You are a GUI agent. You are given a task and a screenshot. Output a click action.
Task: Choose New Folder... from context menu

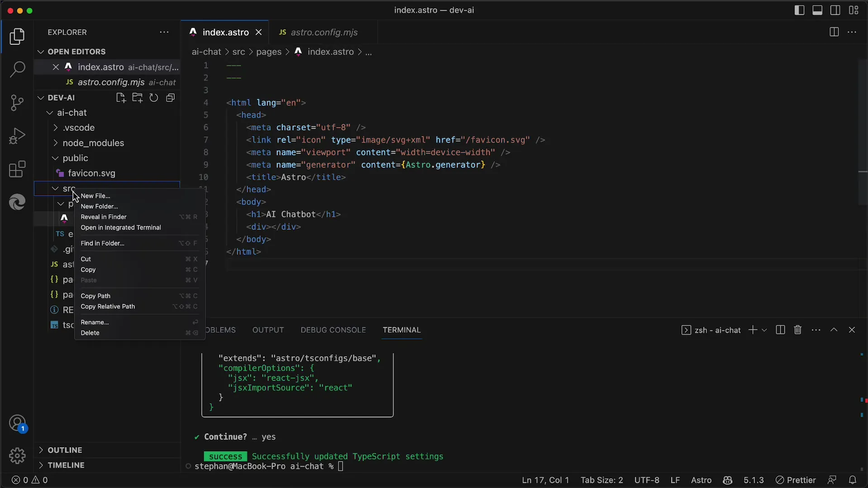(x=140, y=206)
